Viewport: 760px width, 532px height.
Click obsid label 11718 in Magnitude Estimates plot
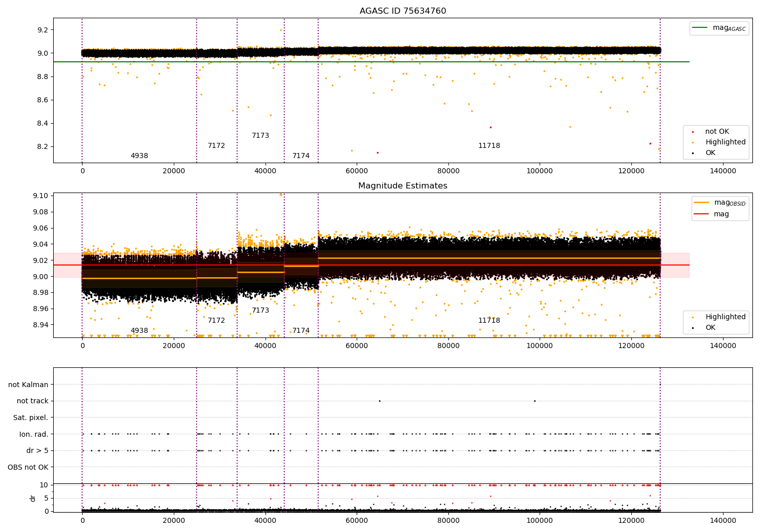[489, 321]
